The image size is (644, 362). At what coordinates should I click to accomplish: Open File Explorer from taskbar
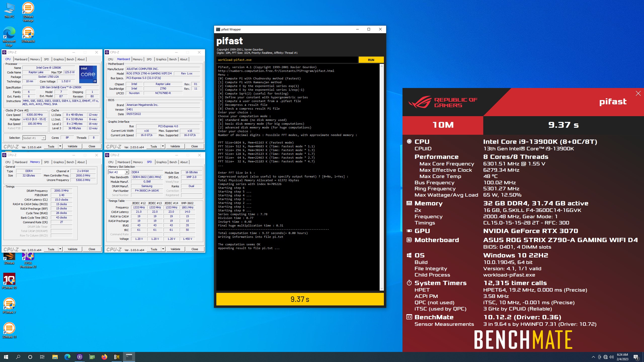pos(55,357)
